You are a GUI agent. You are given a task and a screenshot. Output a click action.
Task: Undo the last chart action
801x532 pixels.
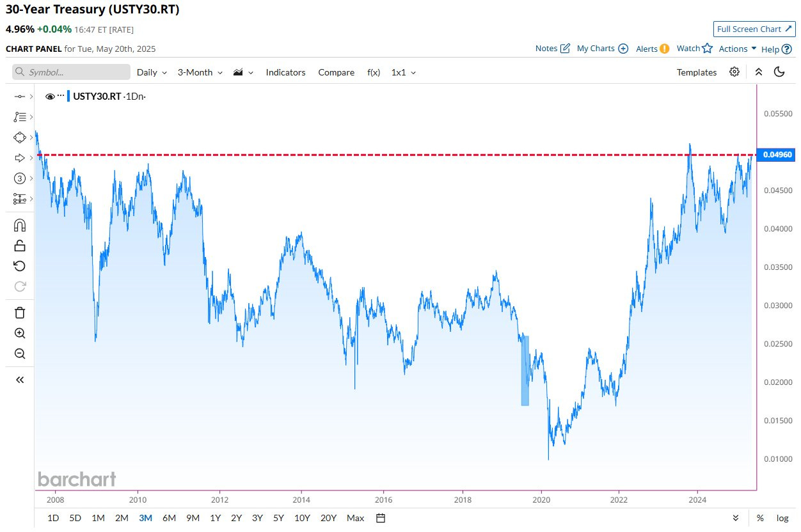click(x=19, y=266)
